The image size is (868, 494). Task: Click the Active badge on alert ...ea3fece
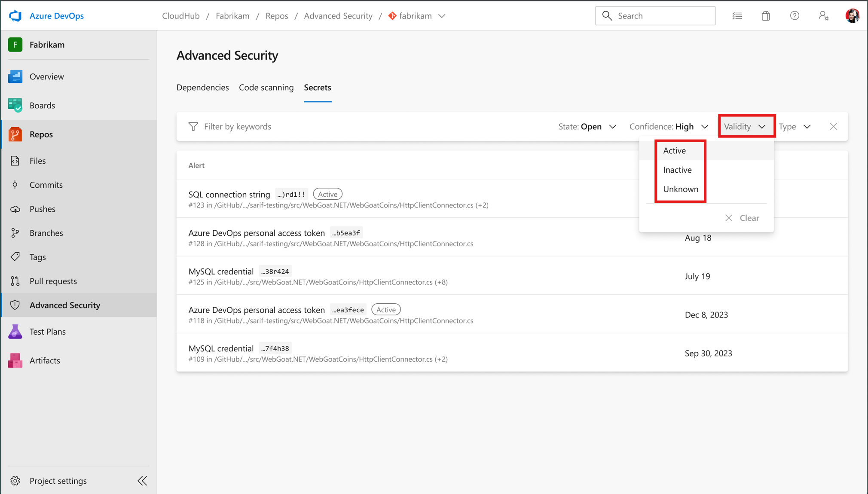point(386,310)
